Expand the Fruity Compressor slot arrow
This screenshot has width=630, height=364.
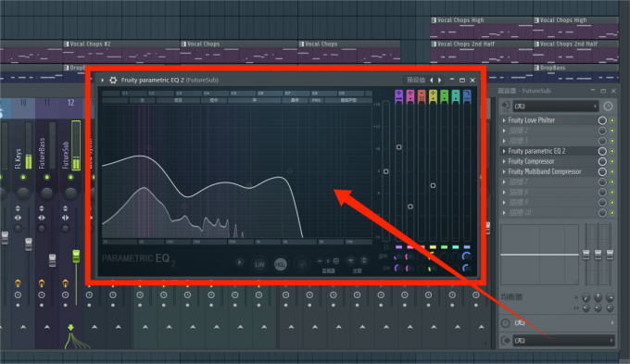(x=504, y=161)
